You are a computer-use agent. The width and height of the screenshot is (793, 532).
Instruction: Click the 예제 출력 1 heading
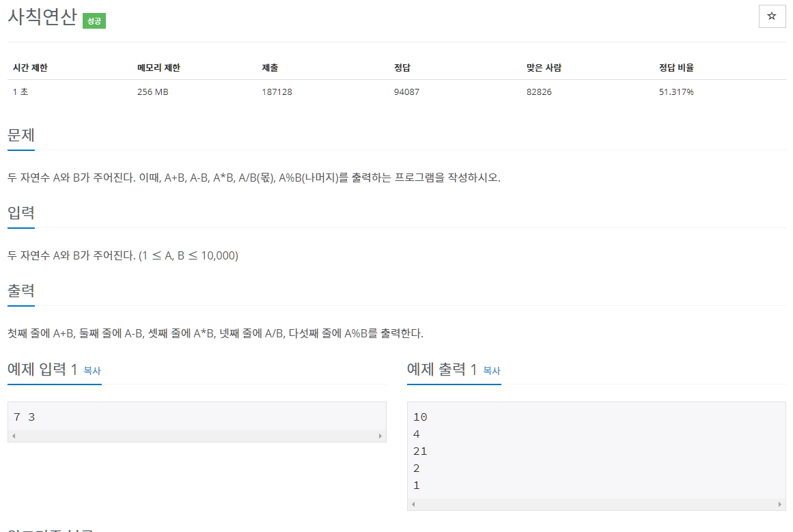pos(442,369)
